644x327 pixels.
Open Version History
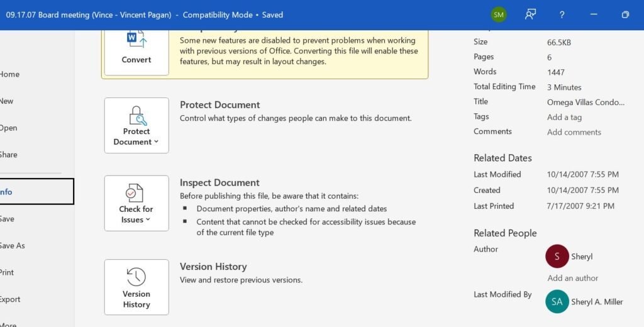click(x=136, y=287)
